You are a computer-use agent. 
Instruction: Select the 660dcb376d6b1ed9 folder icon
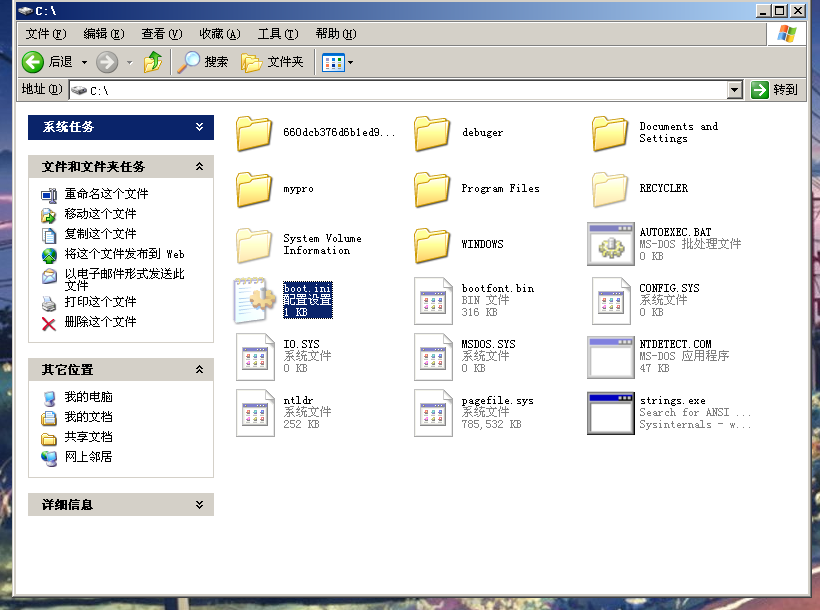[254, 133]
